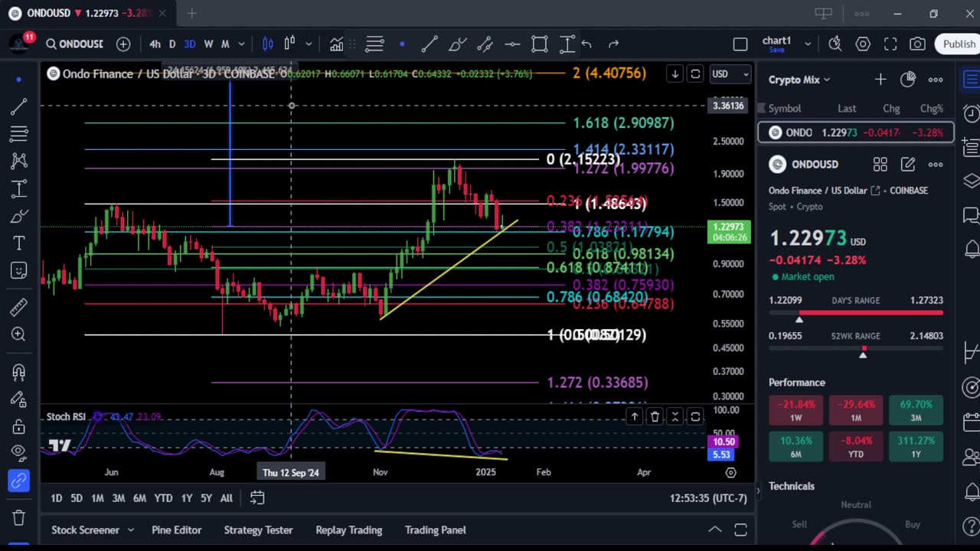Expand the timeframe dropdown arrow

click(241, 44)
